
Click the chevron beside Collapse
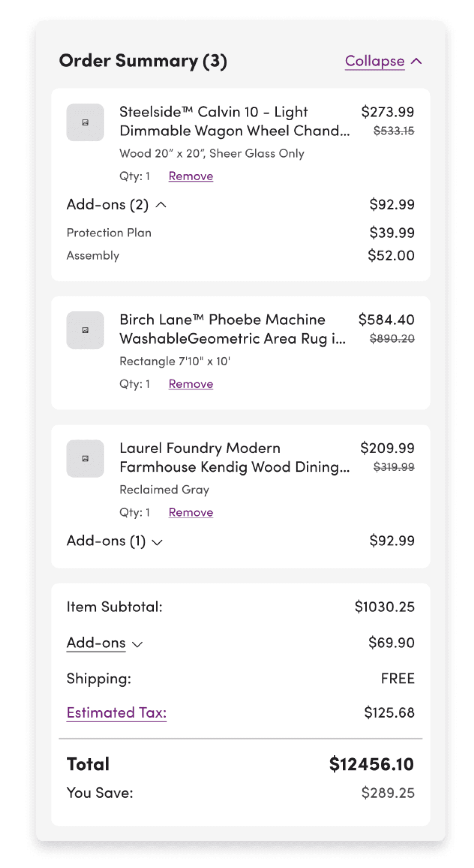(x=416, y=61)
